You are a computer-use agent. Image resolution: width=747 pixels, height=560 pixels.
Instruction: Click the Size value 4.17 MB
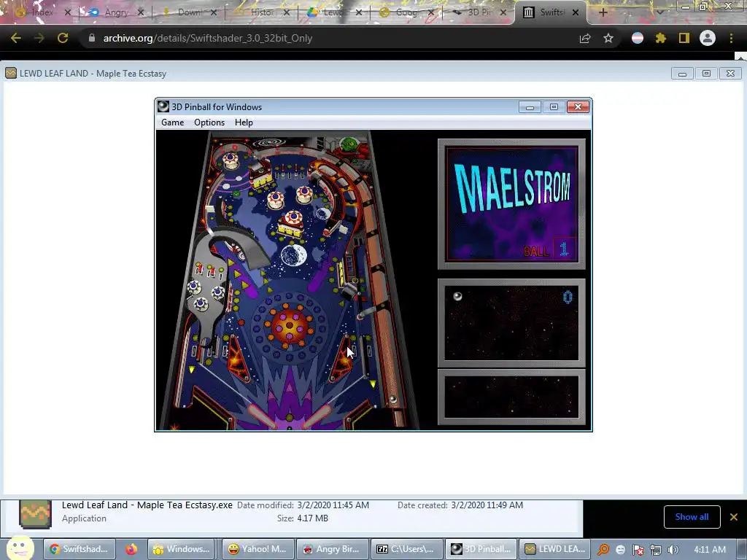tap(312, 518)
